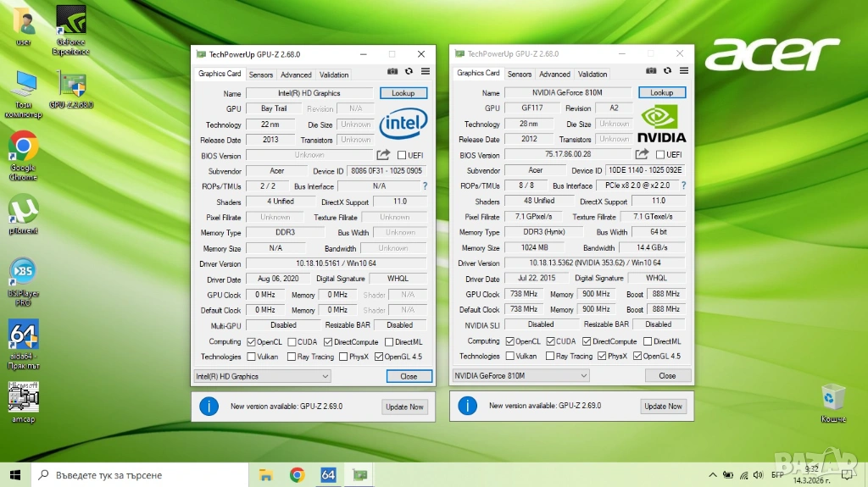Click the refresh icon in Intel GPU-Z window
The width and height of the screenshot is (868, 487).
tap(409, 72)
